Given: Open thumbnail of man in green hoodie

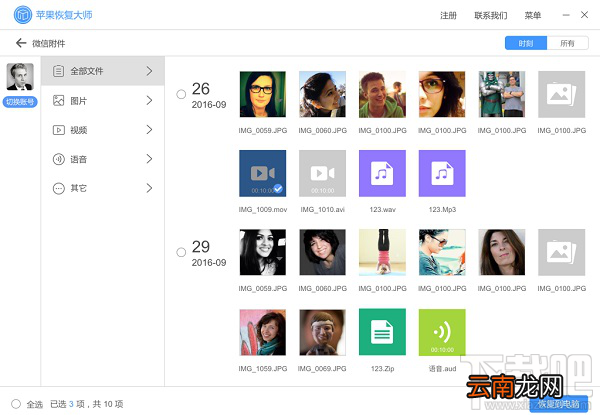Looking at the screenshot, I should [382, 94].
